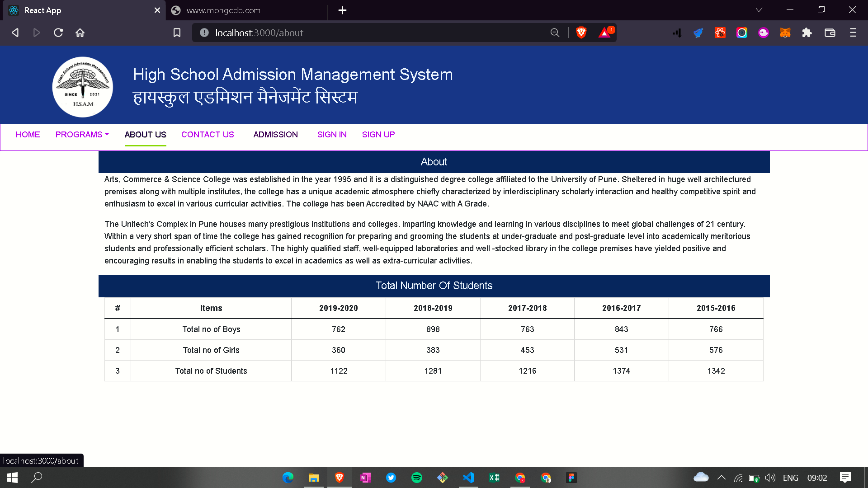
Task: Reload the page with the refresh icon
Action: tap(58, 33)
